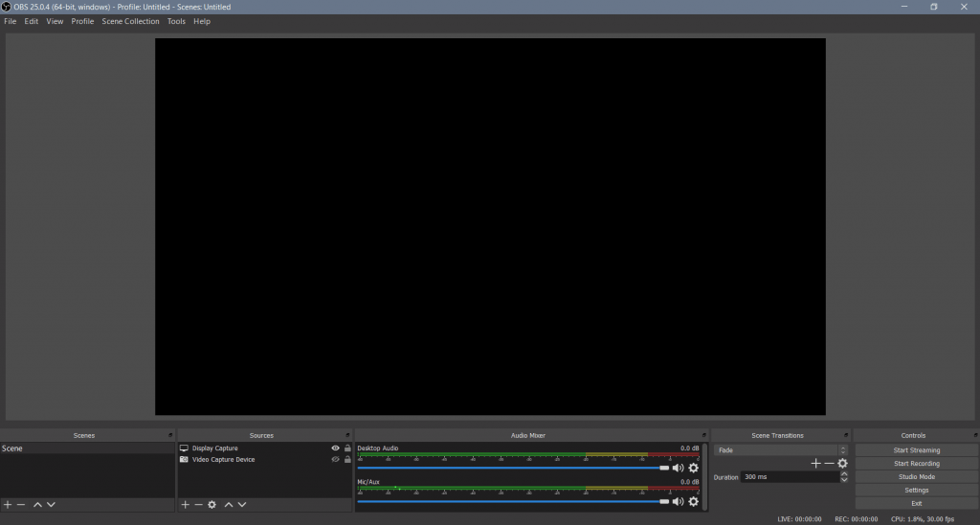Decrease transition duration with down arrow
This screenshot has width=980, height=525.
point(844,480)
